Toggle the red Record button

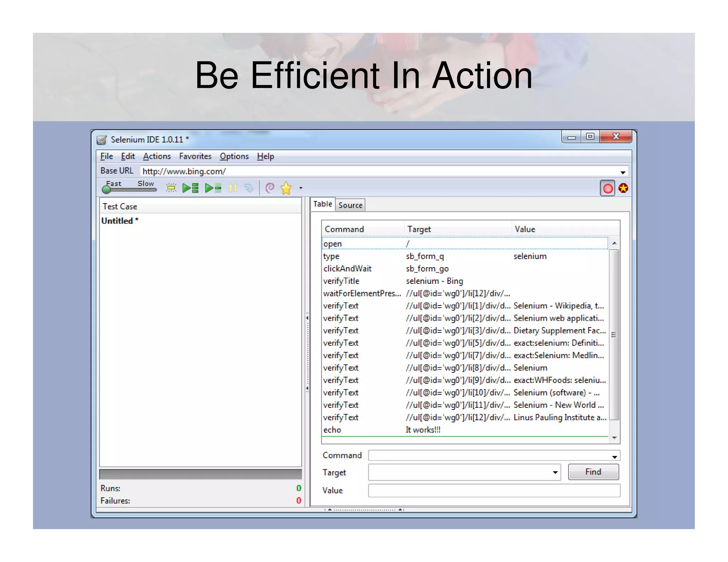click(607, 188)
